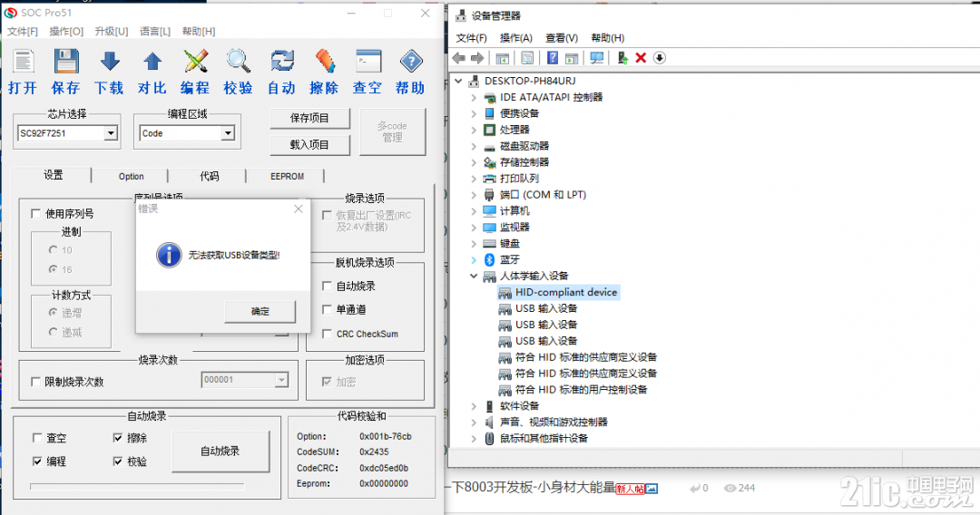Uncheck the 擦除 checkbox in auto burn
Screen dimensions: 980x515
[x=117, y=438]
